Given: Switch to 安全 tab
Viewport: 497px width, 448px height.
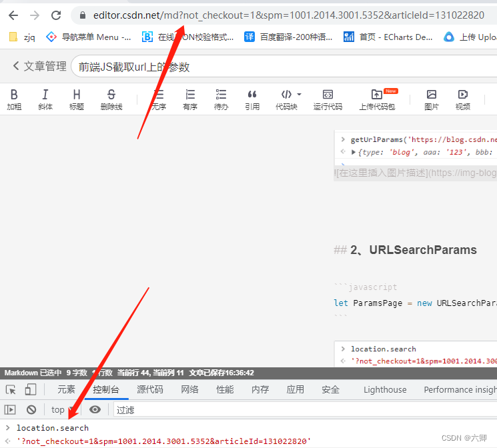Looking at the screenshot, I should tap(330, 389).
